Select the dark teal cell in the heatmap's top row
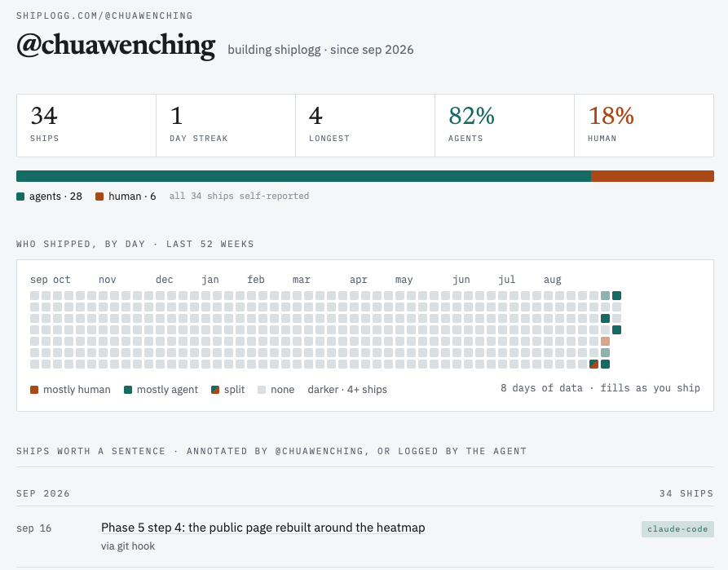 616,296
